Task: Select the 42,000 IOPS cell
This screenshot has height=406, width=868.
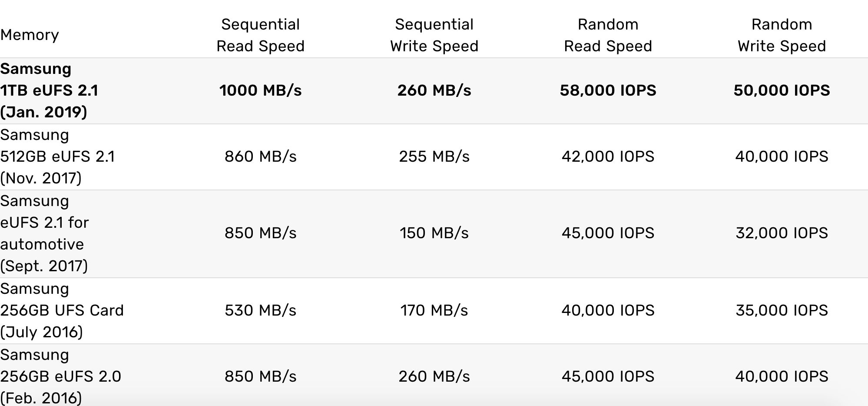Action: [x=608, y=156]
